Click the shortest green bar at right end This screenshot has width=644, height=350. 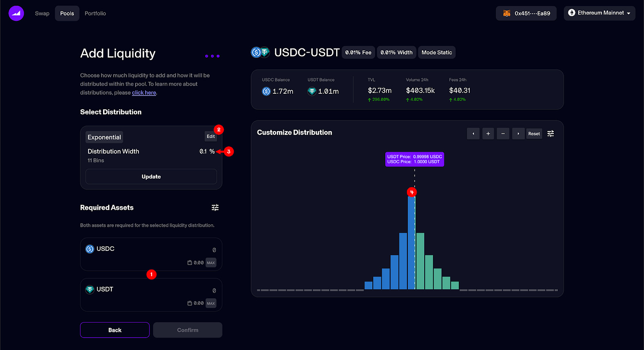point(455,285)
